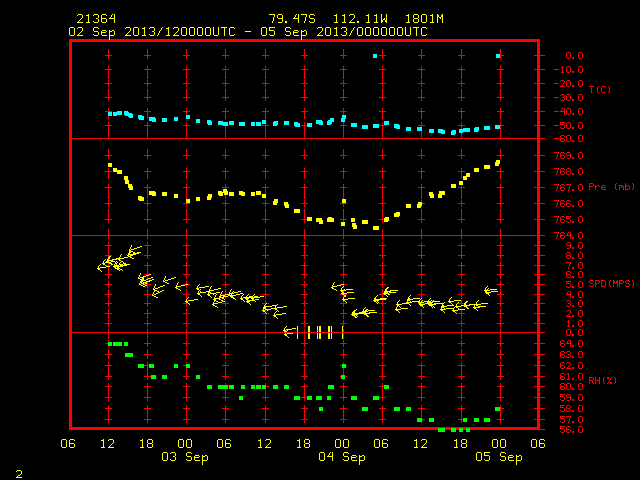This screenshot has width=640, height=480.
Task: Click the station ID 21364 label
Action: pos(96,19)
